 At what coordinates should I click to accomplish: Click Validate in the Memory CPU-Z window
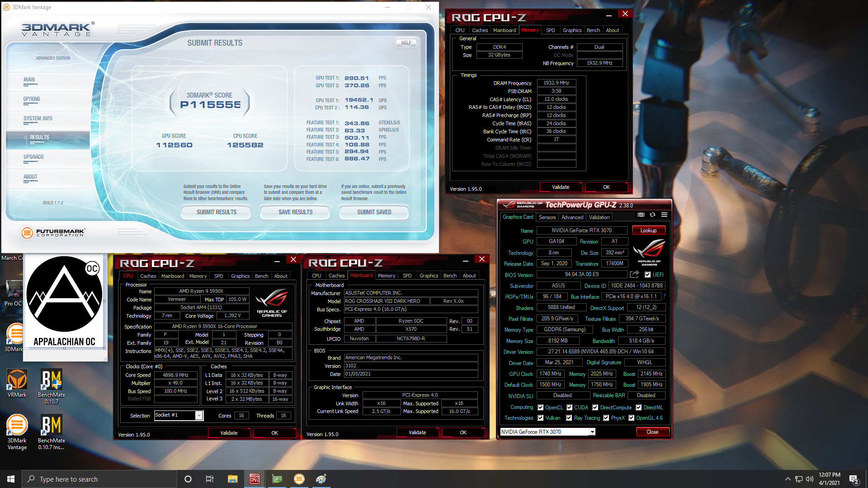(561, 187)
